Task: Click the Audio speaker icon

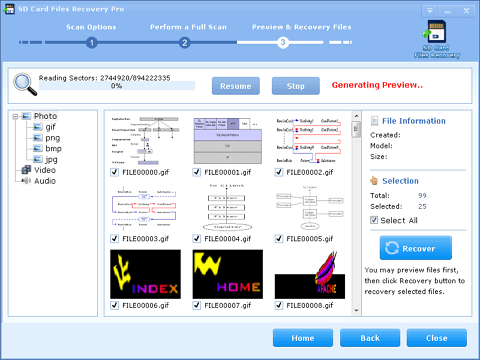Action: point(26,181)
